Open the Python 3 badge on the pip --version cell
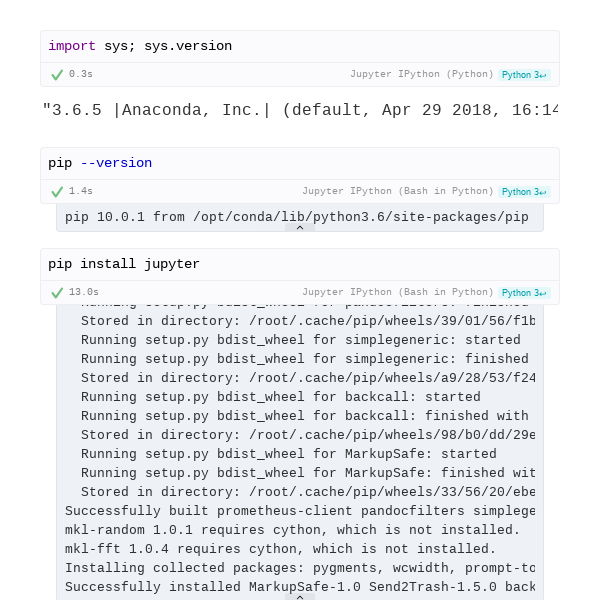 [524, 192]
